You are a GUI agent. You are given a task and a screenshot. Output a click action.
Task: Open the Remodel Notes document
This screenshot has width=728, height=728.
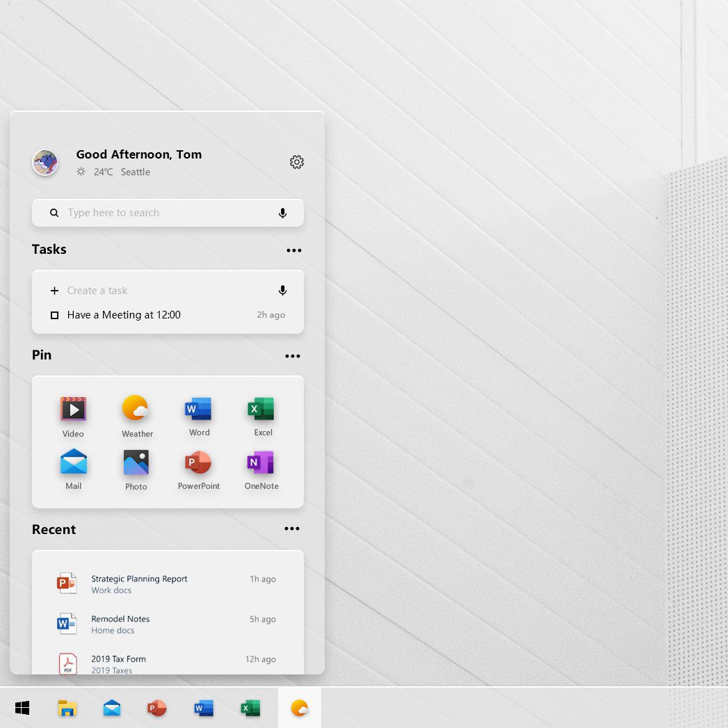click(x=166, y=624)
